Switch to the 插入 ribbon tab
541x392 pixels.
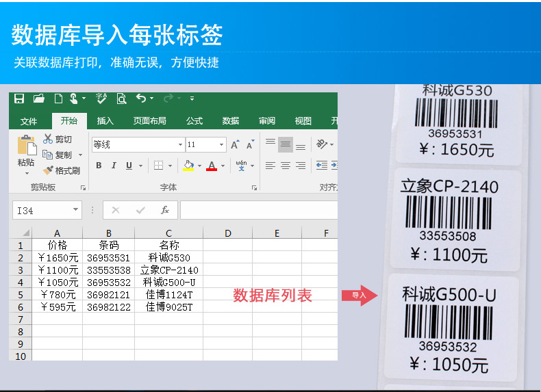[105, 121]
